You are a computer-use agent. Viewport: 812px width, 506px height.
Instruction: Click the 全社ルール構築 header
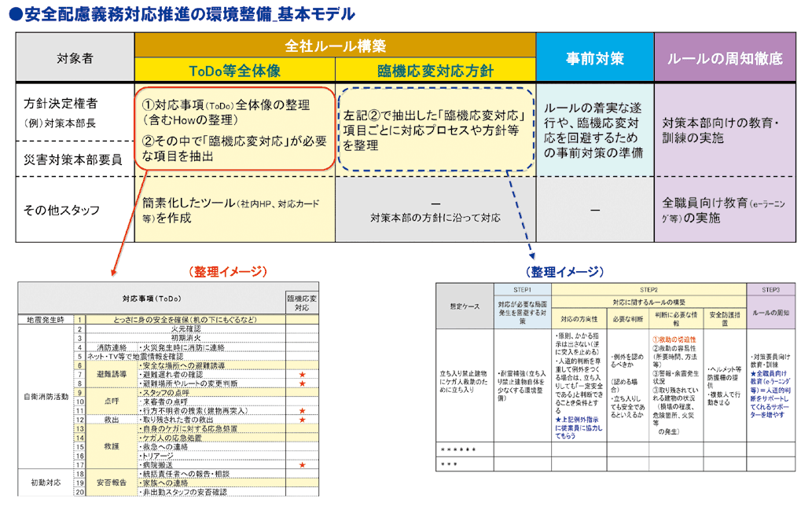click(x=335, y=46)
